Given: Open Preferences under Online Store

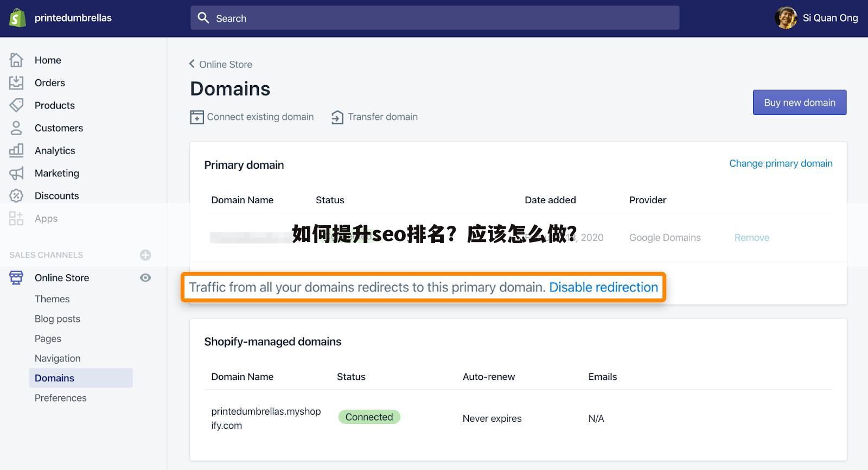Looking at the screenshot, I should (x=61, y=398).
